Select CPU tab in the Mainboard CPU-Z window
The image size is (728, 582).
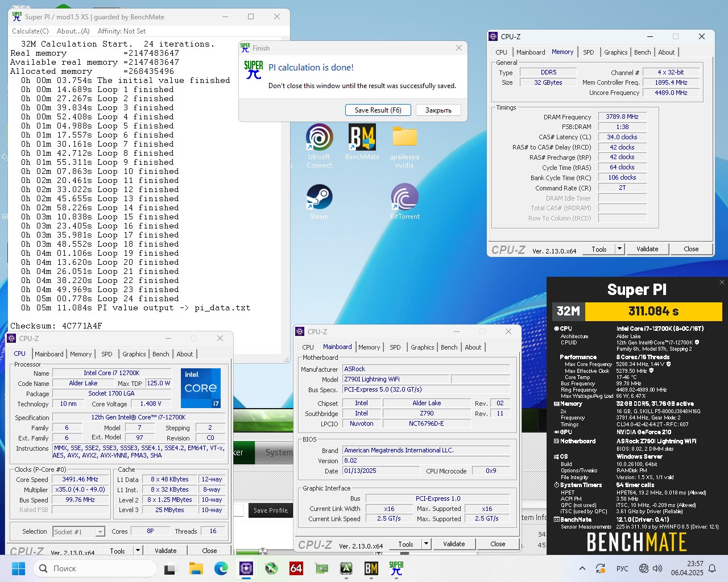[308, 347]
